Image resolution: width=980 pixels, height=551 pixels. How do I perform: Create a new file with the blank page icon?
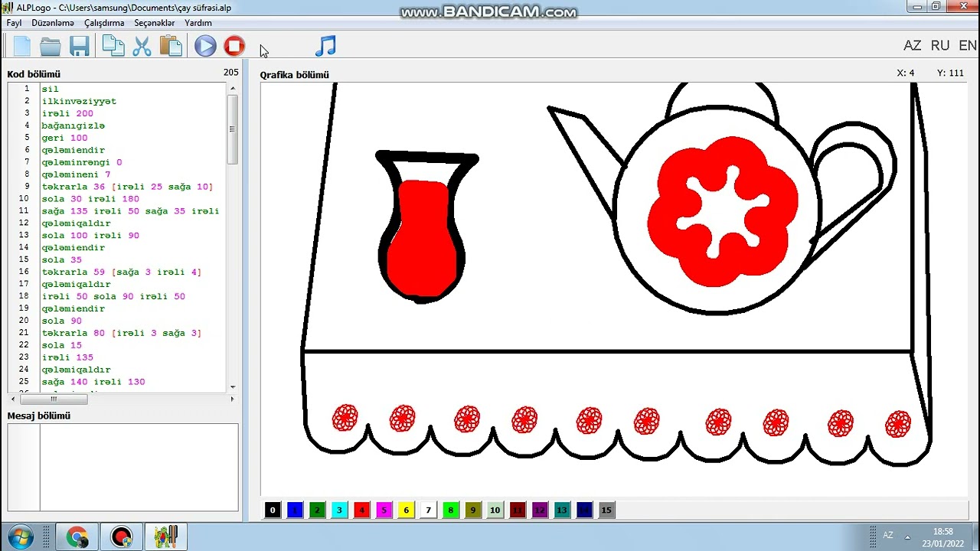22,46
